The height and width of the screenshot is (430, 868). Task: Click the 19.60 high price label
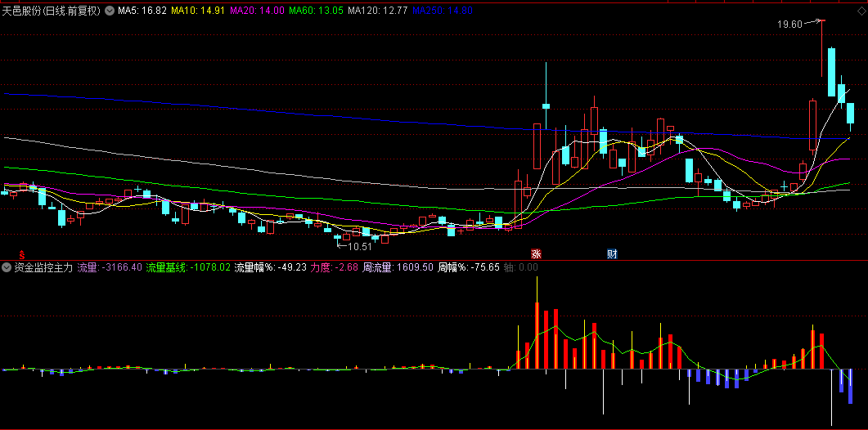click(x=789, y=24)
